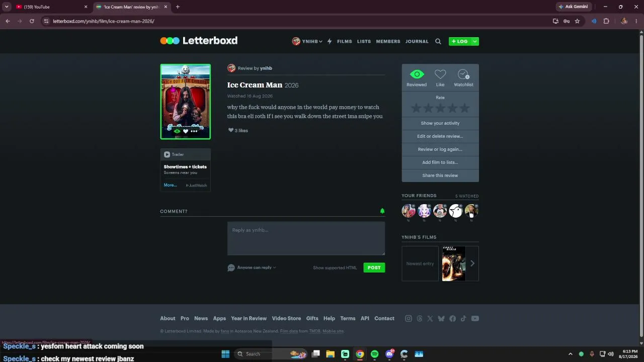Post the comment with POST button
644x362 pixels.
coord(374,267)
